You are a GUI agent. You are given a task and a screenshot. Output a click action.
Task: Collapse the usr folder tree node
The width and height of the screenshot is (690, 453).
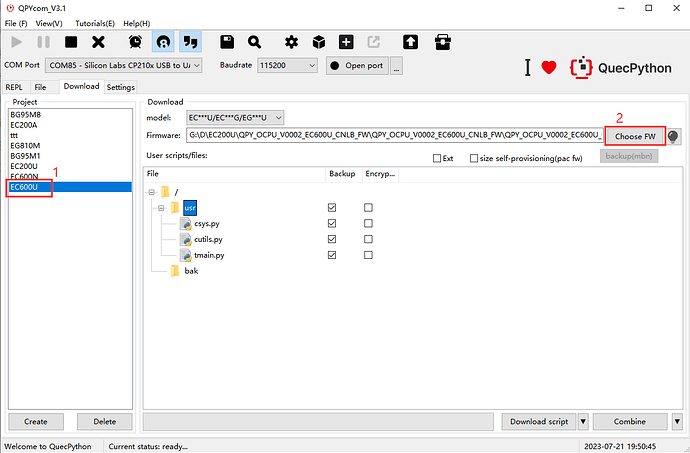[x=160, y=207]
